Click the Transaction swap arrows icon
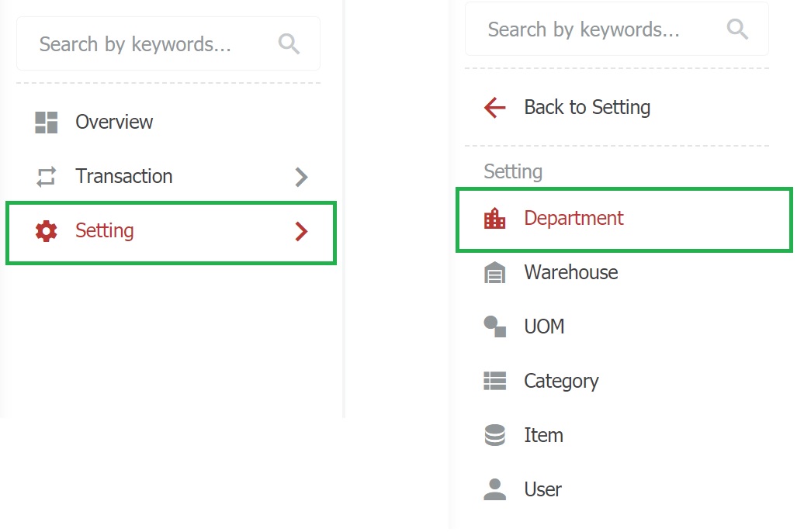The width and height of the screenshot is (804, 532). 47,177
